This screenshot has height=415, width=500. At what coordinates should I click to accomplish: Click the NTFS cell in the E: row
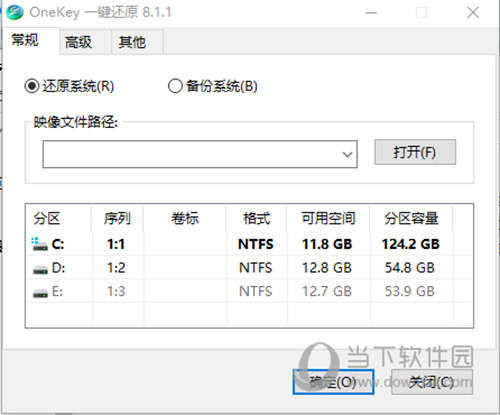(256, 291)
